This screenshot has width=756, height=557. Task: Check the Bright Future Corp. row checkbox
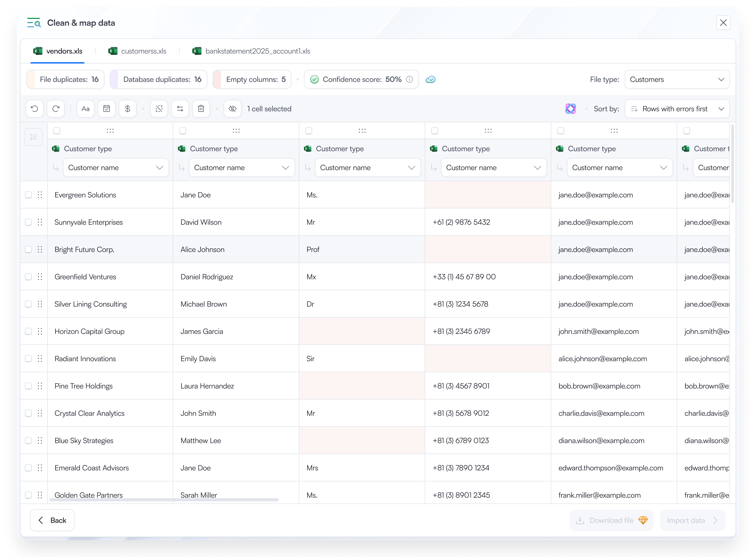[x=28, y=250]
